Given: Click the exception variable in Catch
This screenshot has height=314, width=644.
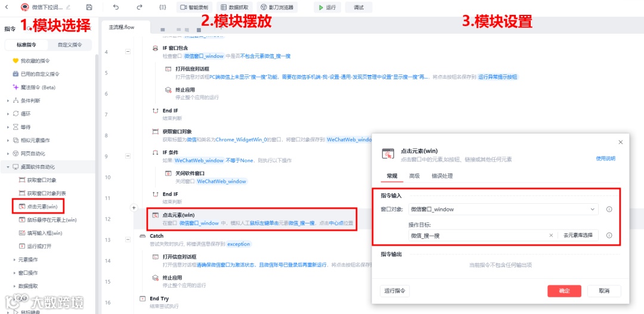Looking at the screenshot, I should click(239, 244).
